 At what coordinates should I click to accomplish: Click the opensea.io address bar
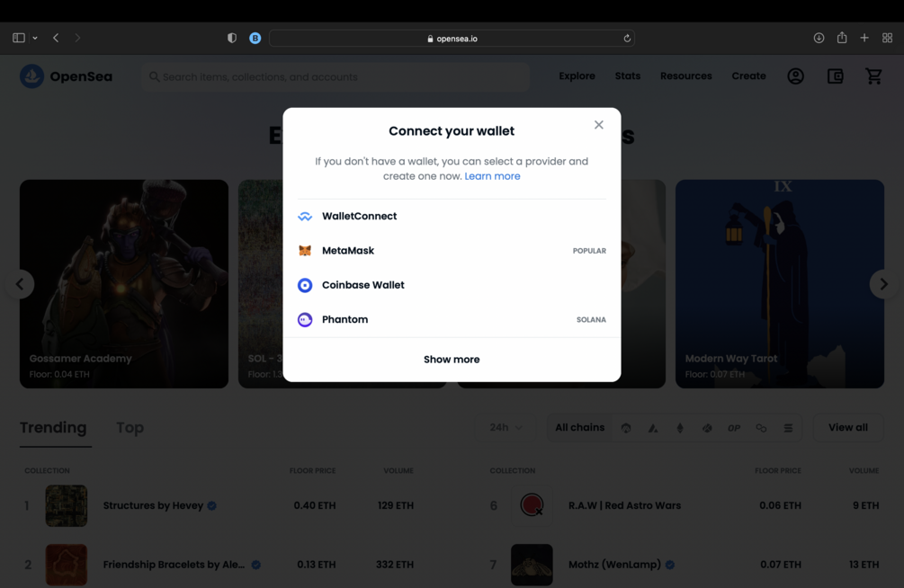pos(452,38)
